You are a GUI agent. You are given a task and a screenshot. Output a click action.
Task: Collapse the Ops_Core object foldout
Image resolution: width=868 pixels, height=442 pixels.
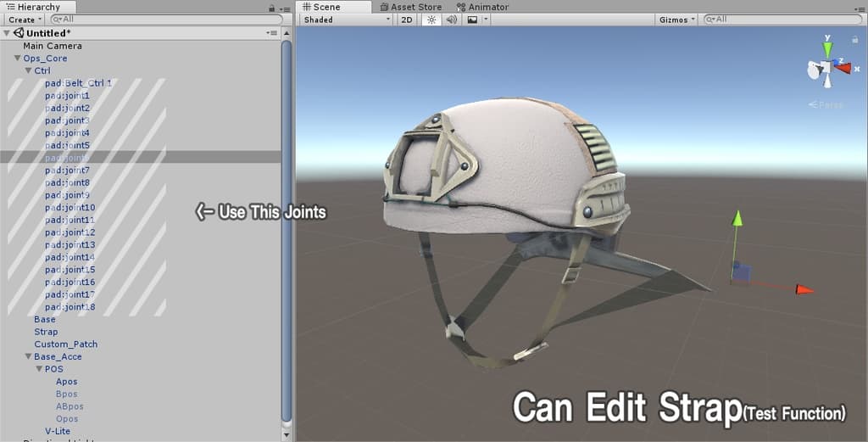click(17, 58)
